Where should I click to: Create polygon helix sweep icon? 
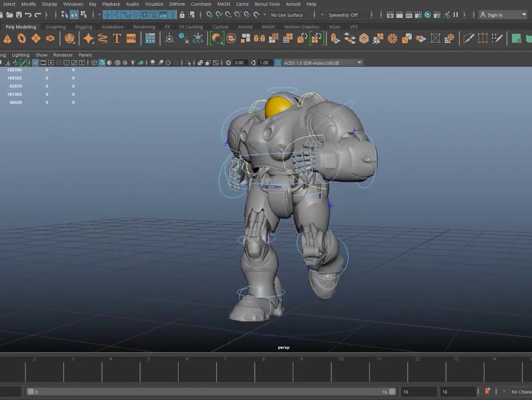coord(103,39)
